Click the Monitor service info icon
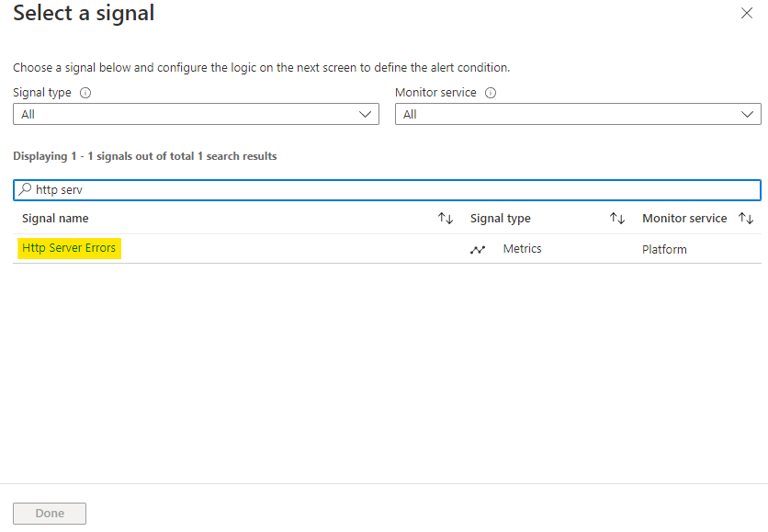 pyautogui.click(x=491, y=93)
